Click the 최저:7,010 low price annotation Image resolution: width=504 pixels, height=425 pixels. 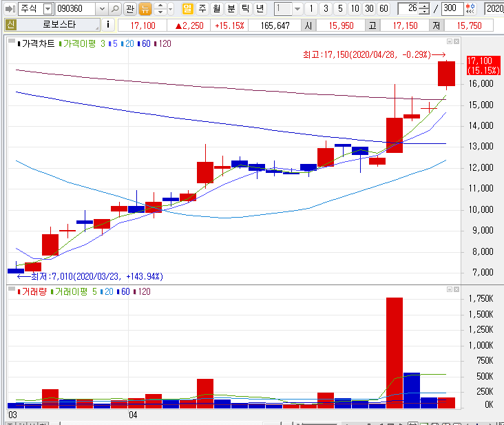coord(90,276)
